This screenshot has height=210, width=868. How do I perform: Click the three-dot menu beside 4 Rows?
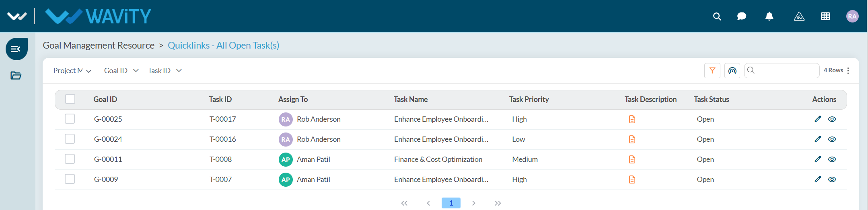[848, 71]
